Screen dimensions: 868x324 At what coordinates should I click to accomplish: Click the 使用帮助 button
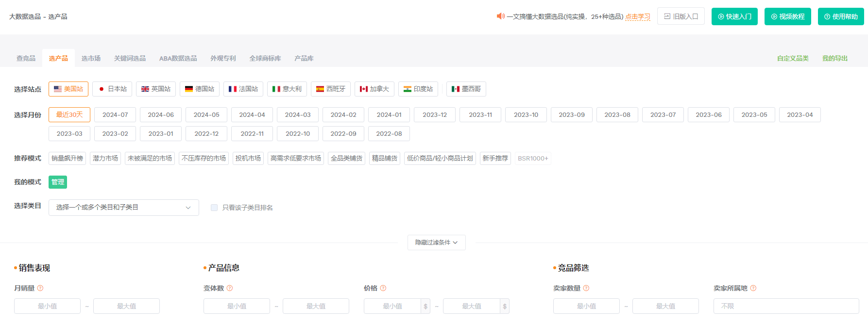click(x=841, y=16)
